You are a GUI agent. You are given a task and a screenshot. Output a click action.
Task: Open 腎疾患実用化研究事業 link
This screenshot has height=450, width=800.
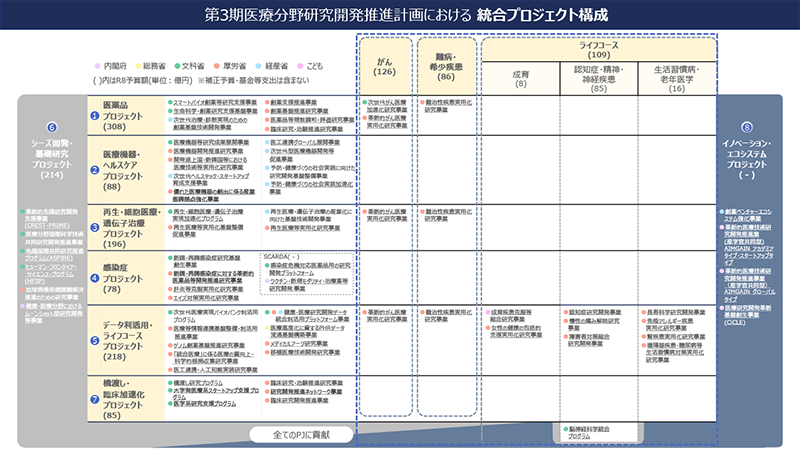[x=676, y=337]
